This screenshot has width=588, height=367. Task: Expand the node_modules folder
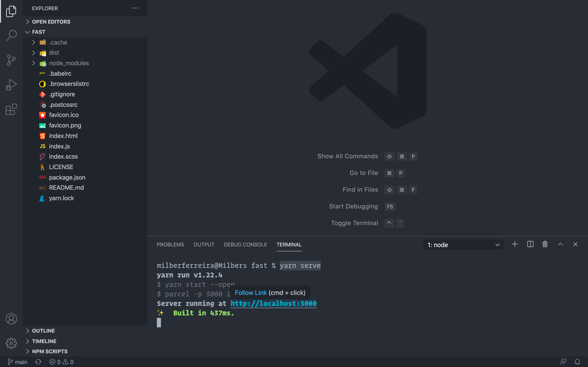69,63
